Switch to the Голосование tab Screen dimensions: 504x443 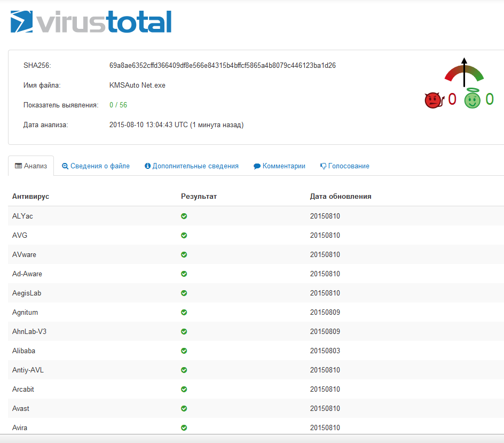pos(345,166)
